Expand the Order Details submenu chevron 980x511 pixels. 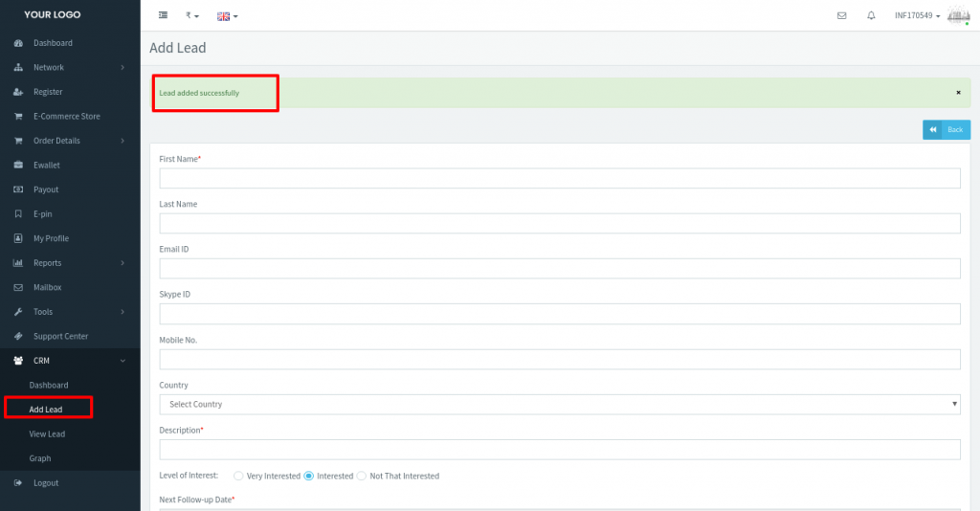click(x=122, y=141)
